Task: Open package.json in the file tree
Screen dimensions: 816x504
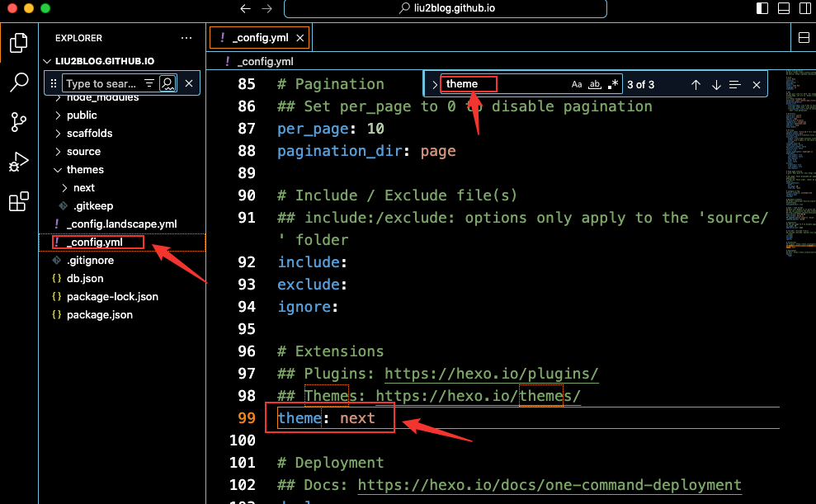Action: (x=99, y=315)
